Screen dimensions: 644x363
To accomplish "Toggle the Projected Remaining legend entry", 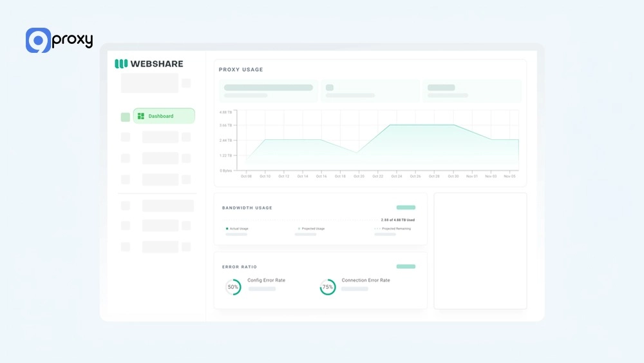I will [393, 229].
